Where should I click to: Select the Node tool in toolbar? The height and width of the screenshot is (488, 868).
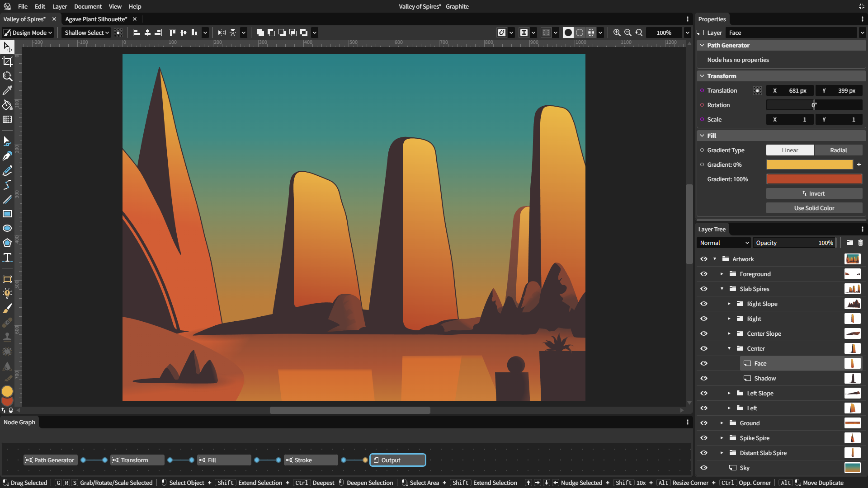click(x=8, y=141)
